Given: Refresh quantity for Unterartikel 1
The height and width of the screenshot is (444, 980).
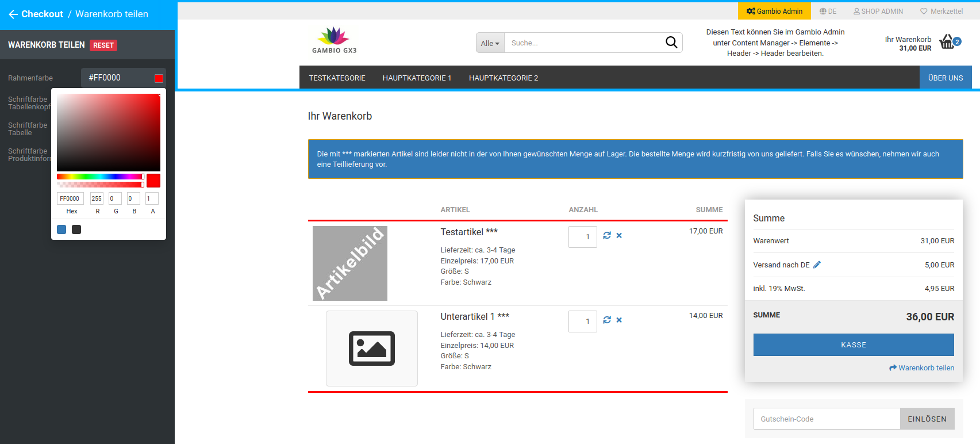Looking at the screenshot, I should point(607,320).
